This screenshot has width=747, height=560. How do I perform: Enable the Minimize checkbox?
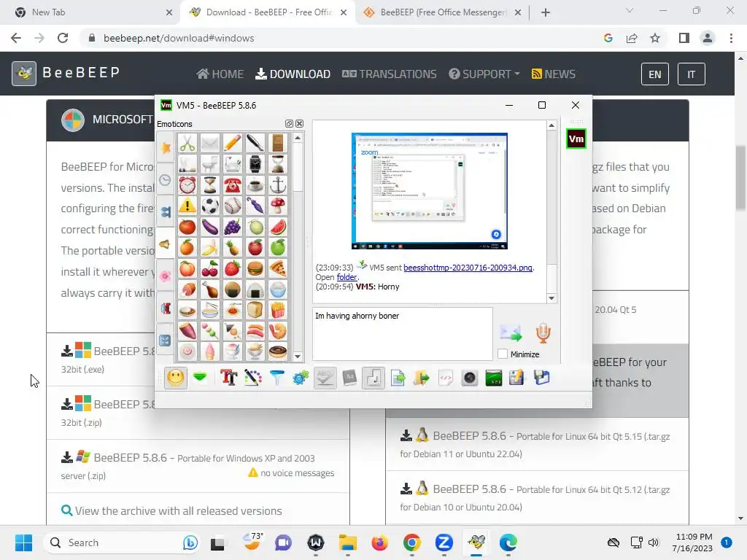[503, 354]
